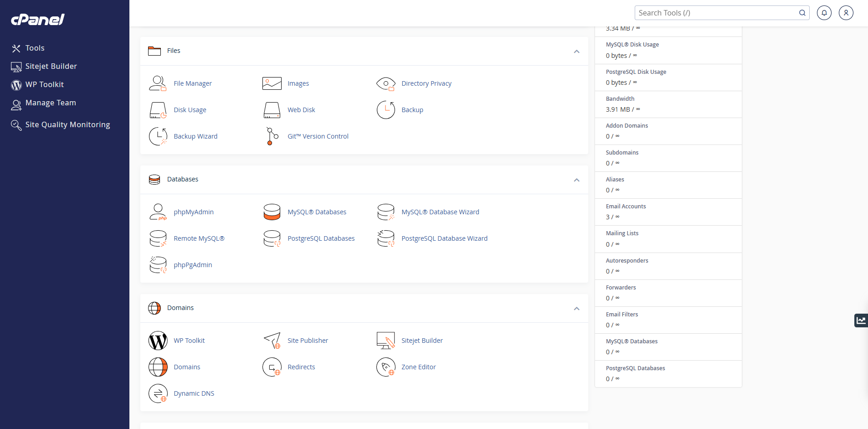
Task: Click the "3.91 MB / ∞" bandwidth value
Action: [x=623, y=109]
